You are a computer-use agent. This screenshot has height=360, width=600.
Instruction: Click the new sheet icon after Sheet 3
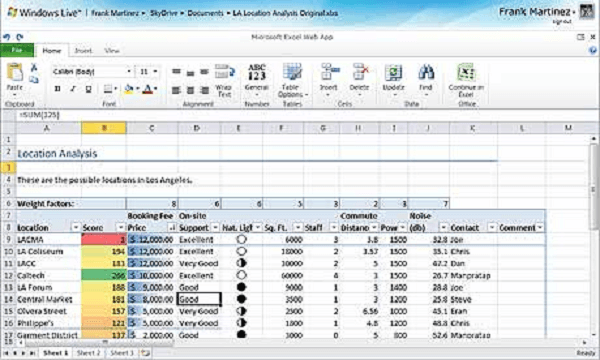(145, 353)
